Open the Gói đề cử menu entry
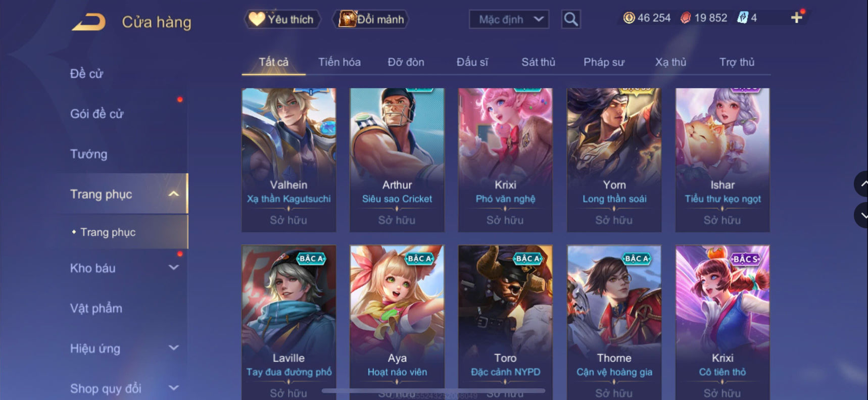Screen dimensions: 868x400 coord(97,114)
